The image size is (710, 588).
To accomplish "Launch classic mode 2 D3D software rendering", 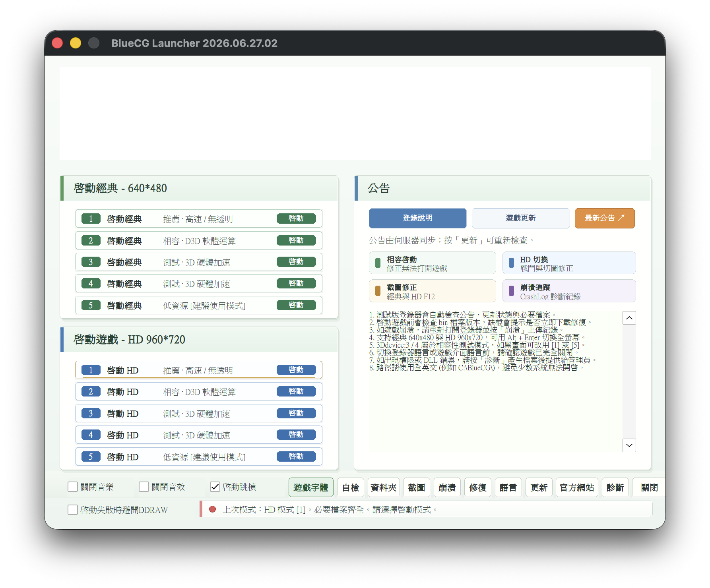I will point(296,240).
